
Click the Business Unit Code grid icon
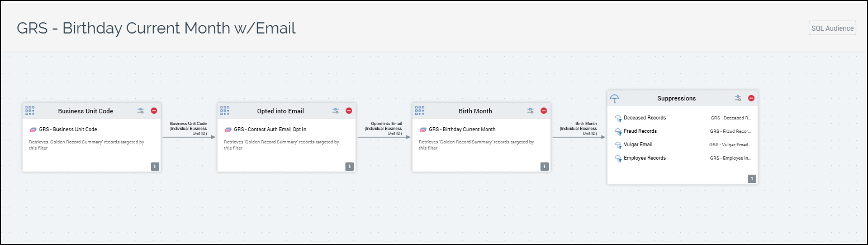[30, 111]
